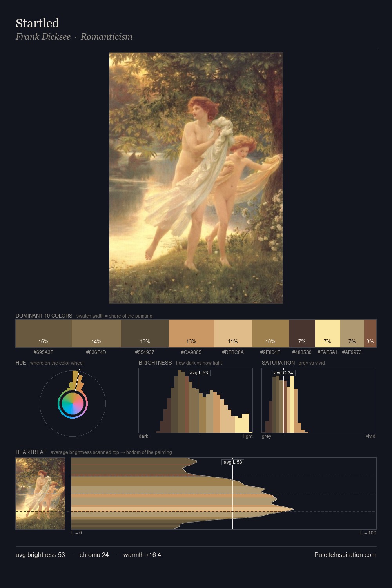Click the 3% reddish-brown swatch
This screenshot has width=392, height=588.
coord(370,334)
